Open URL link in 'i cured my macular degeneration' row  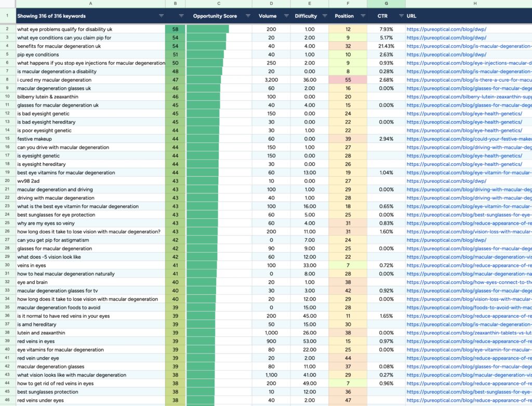(469, 80)
